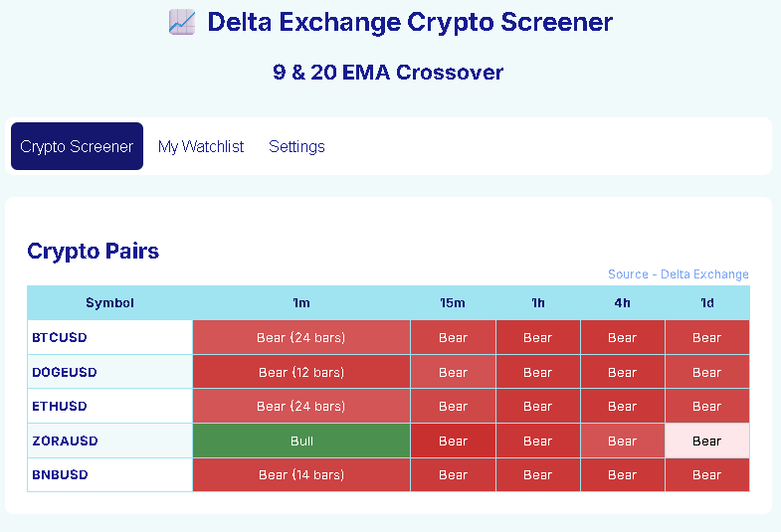The height and width of the screenshot is (532, 781).
Task: Click ZORAUSD light pink 1d Bear cell
Action: [706, 441]
